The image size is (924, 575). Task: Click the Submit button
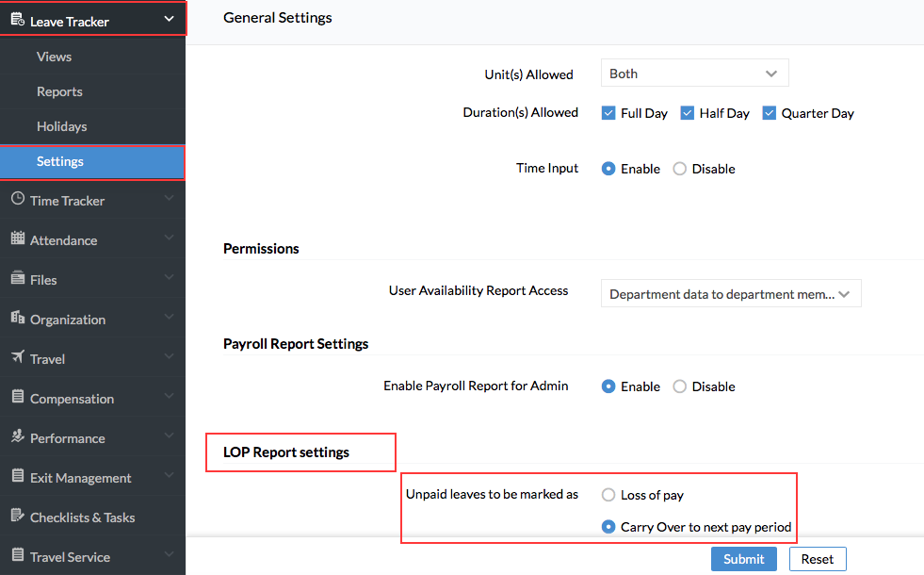coord(744,559)
